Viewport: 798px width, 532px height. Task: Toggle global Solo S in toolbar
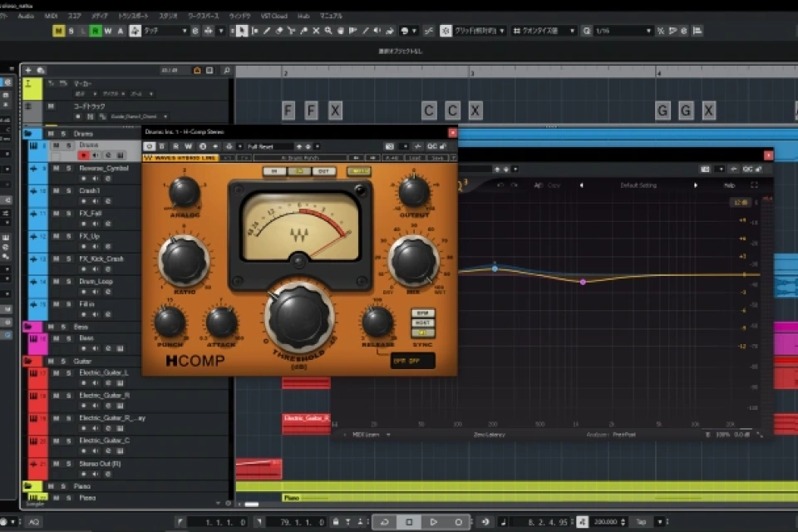pos(71,31)
